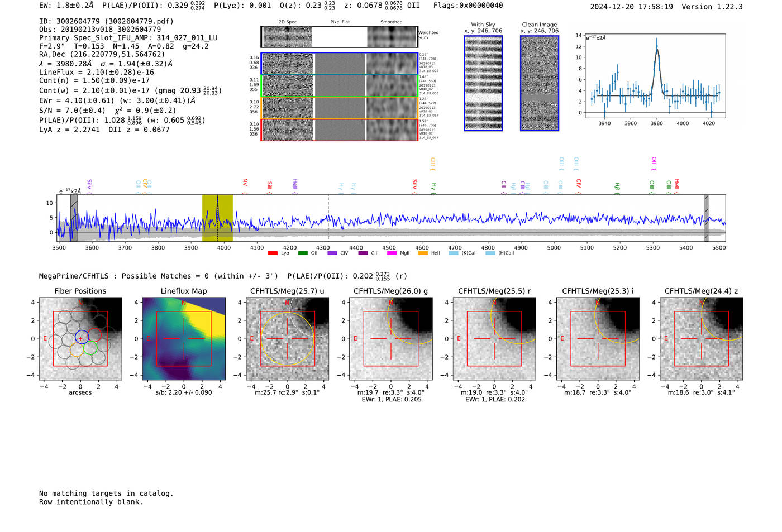Viewport: 782px width, 532px height.
Task: Click the green OII legend swatch
Action: (x=303, y=253)
